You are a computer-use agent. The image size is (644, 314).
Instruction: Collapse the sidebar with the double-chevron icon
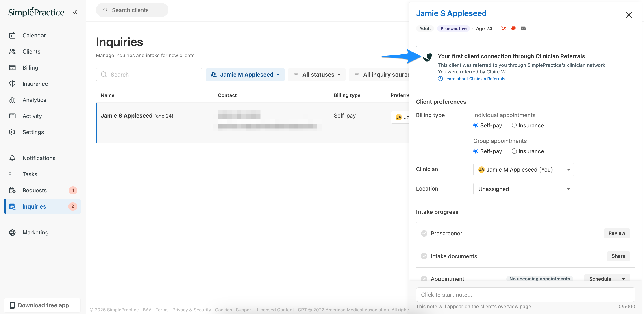(75, 12)
